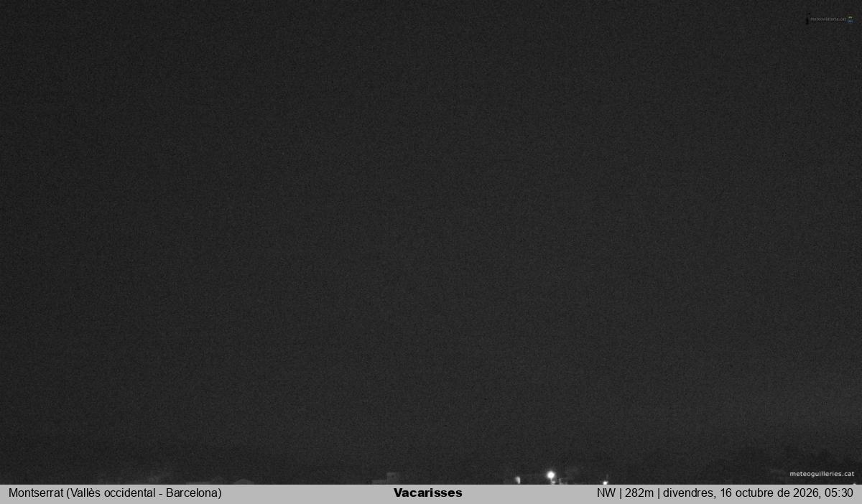Screen dimensions: 862x504
Task: Click the dark vertical mark beside meteovilatorta.cat
Action: [x=807, y=19]
